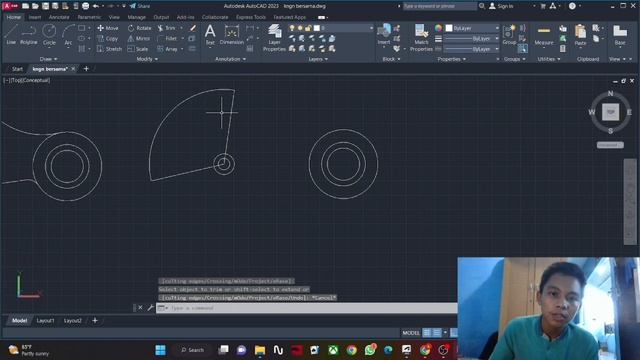The height and width of the screenshot is (360, 640).
Task: Click the Insert block icon
Action: pyautogui.click(x=384, y=34)
